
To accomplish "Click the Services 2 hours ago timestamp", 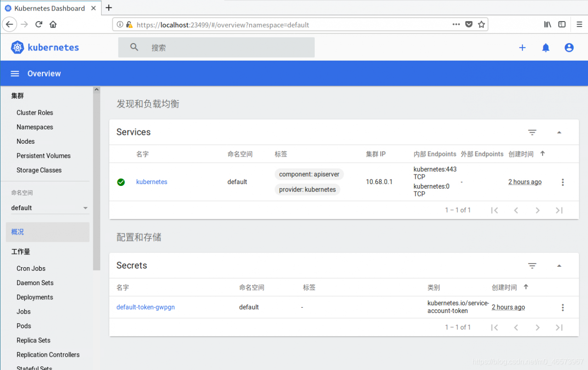I will [x=525, y=182].
